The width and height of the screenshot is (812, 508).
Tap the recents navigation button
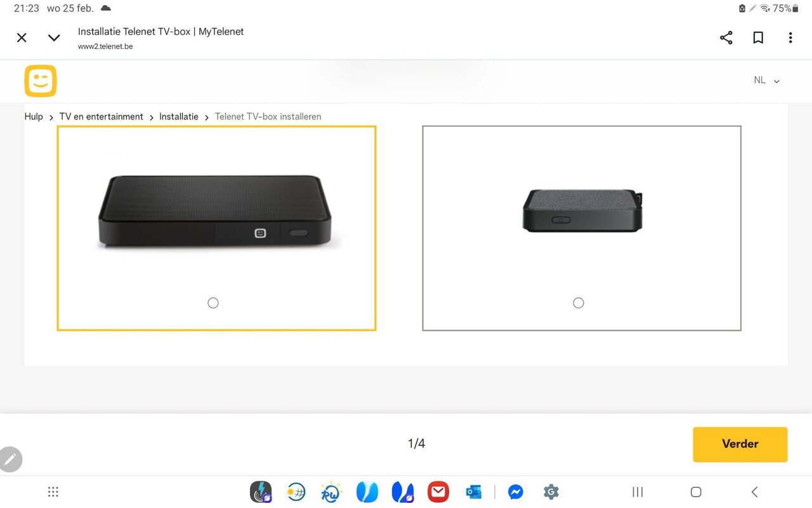[637, 491]
